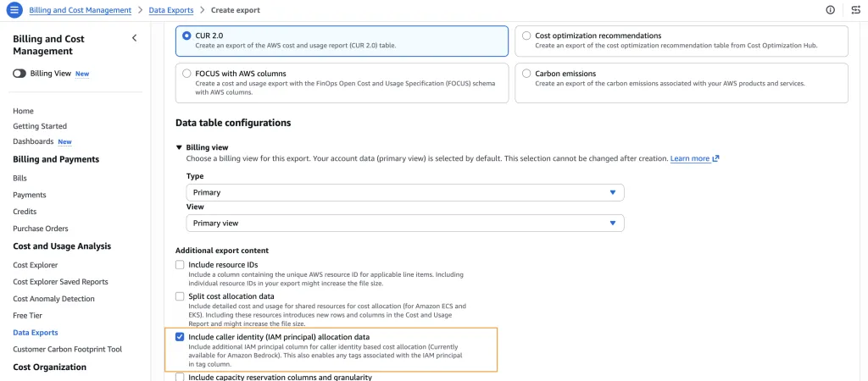Select the CUR 2.0 radio option
The height and width of the screenshot is (381, 868).
(x=186, y=36)
